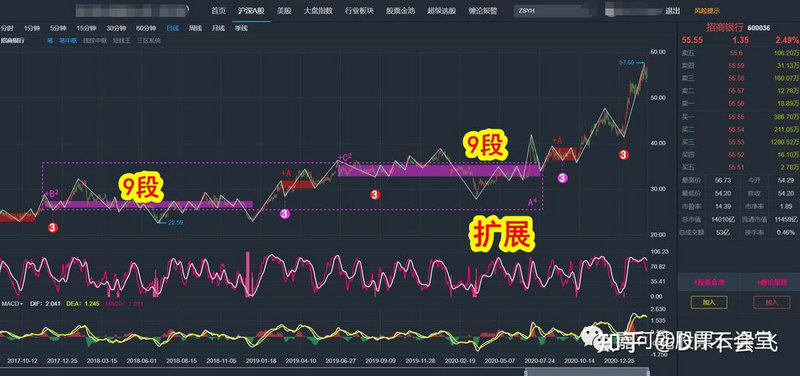The width and height of the screenshot is (800, 376).
Task: Toggle the 笔中枢 overlay
Action: point(68,40)
